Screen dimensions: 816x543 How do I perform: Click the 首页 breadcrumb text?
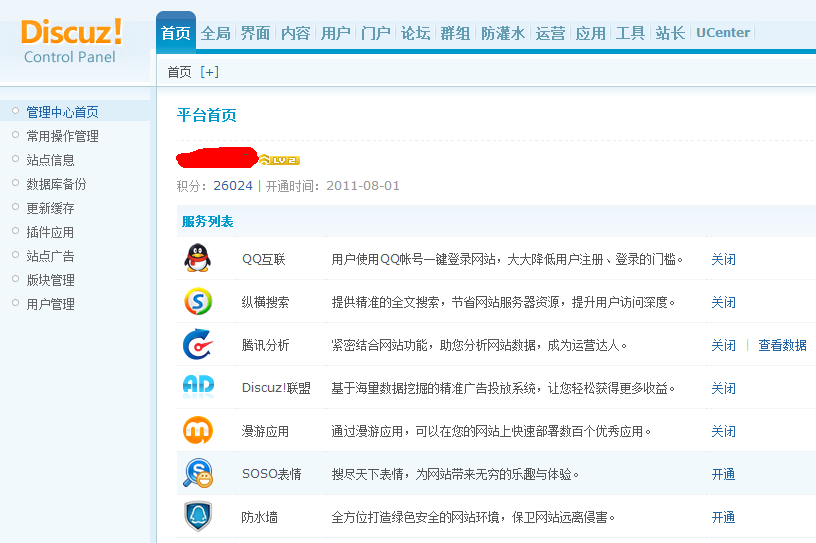[x=180, y=72]
